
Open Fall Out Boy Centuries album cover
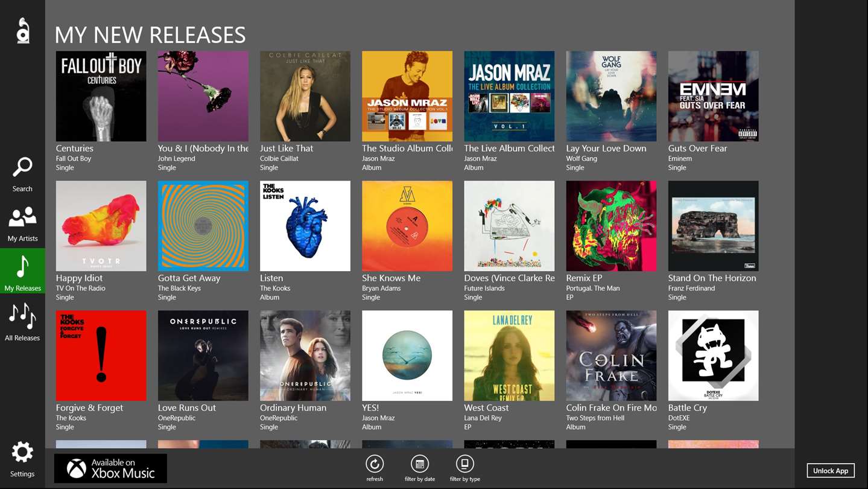point(101,96)
